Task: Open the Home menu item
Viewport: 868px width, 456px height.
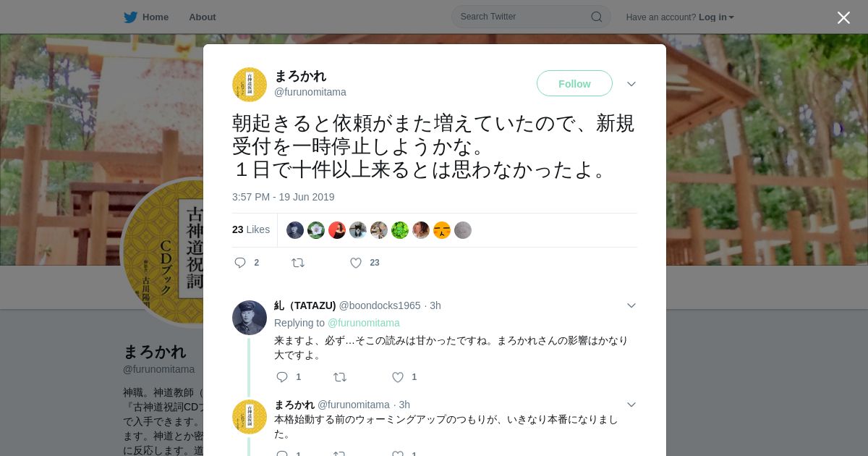Action: (x=156, y=17)
